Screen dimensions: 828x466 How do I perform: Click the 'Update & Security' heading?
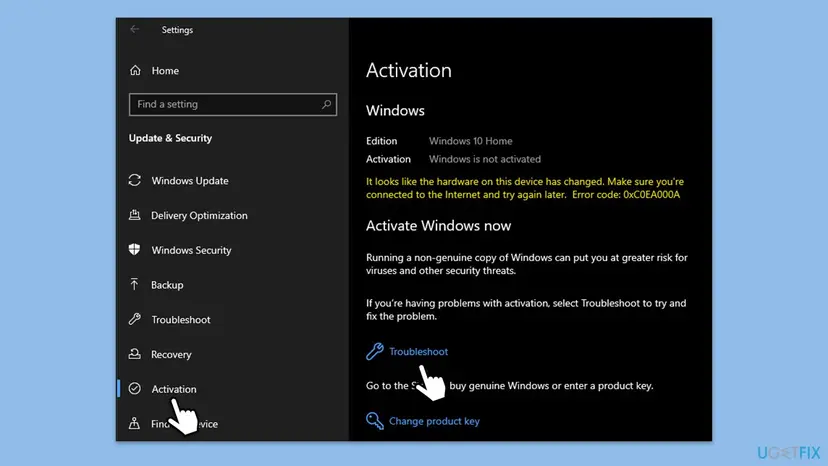(x=170, y=138)
